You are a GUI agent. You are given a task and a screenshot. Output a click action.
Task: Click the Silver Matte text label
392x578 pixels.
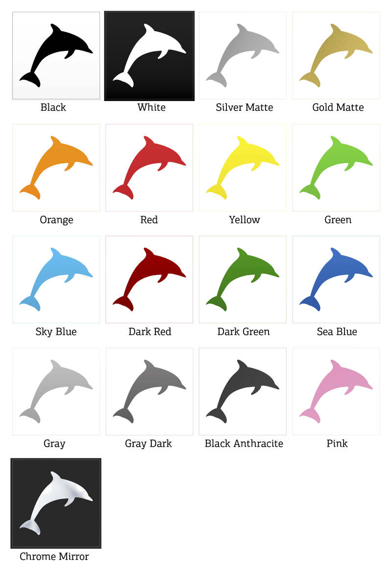click(x=245, y=107)
